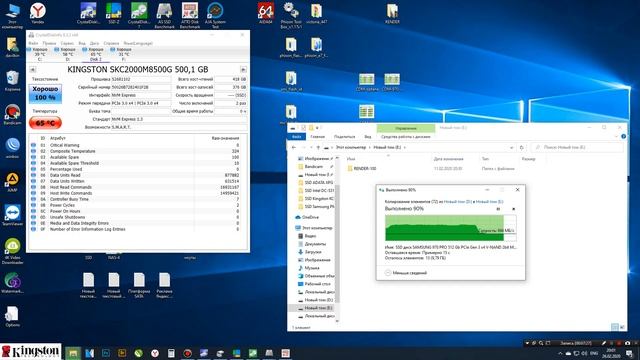This screenshot has height=360, width=640.
Task: Pause the file copy operation
Action: [x=498, y=209]
